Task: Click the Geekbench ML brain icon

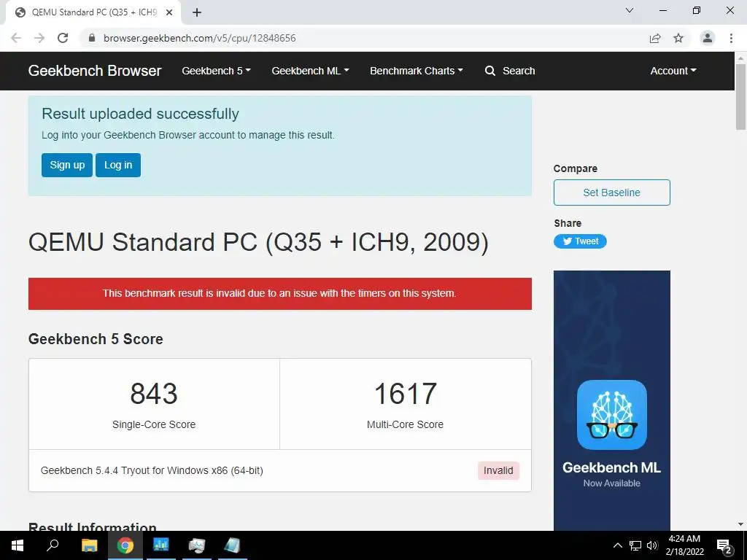Action: (612, 415)
